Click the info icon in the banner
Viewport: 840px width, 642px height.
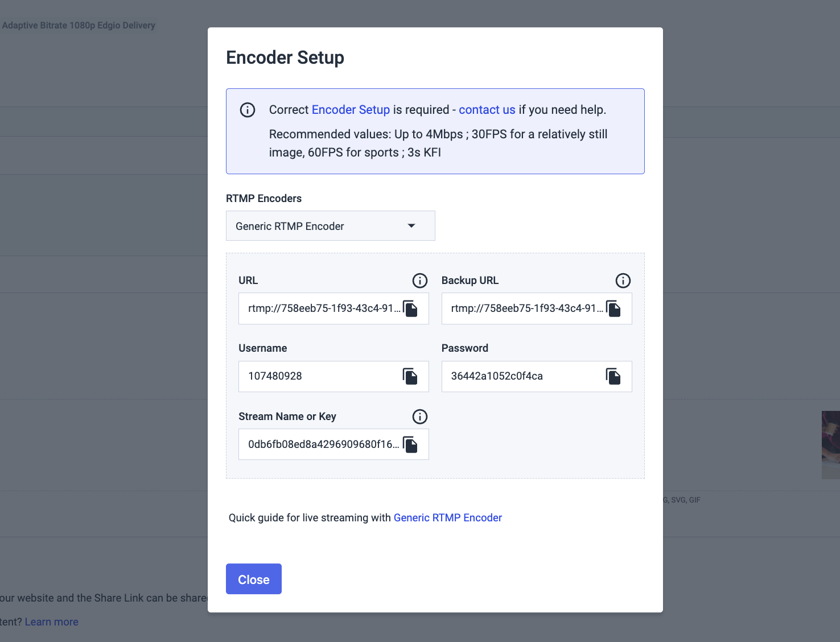tap(248, 110)
